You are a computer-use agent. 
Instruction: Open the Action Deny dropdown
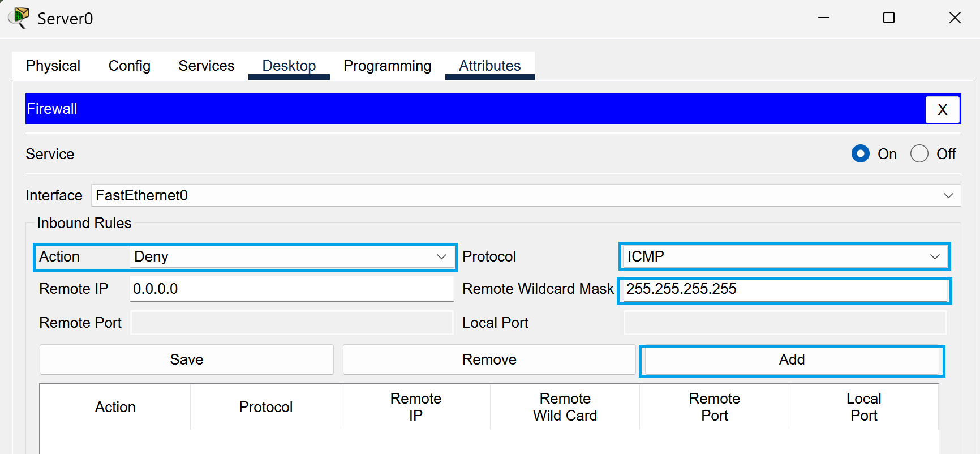pyautogui.click(x=292, y=256)
